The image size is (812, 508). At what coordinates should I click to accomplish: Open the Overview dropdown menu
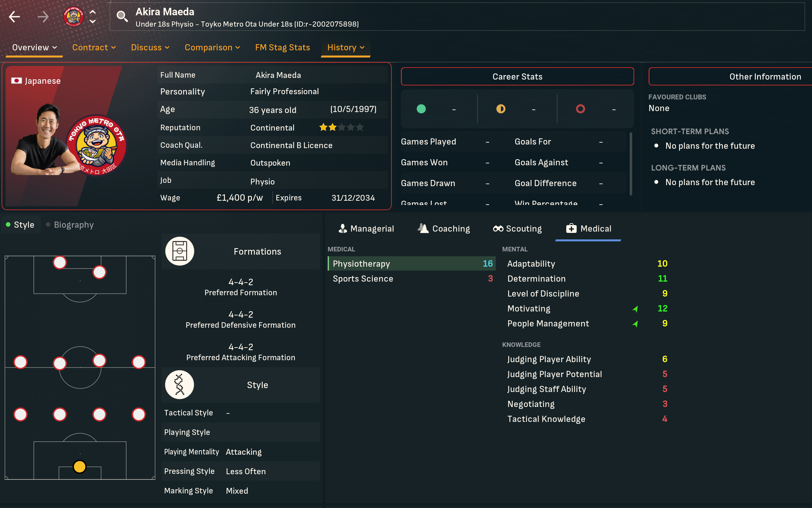34,47
